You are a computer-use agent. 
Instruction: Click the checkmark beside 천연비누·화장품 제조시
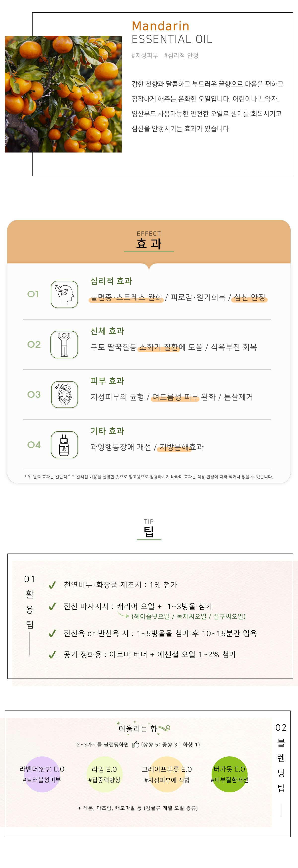[x=52, y=585]
